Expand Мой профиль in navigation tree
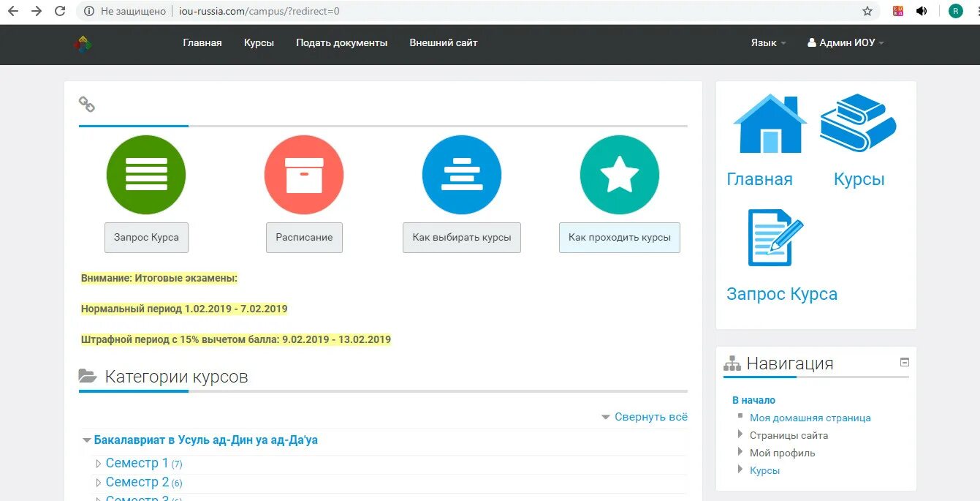The width and height of the screenshot is (980, 501). tap(740, 452)
